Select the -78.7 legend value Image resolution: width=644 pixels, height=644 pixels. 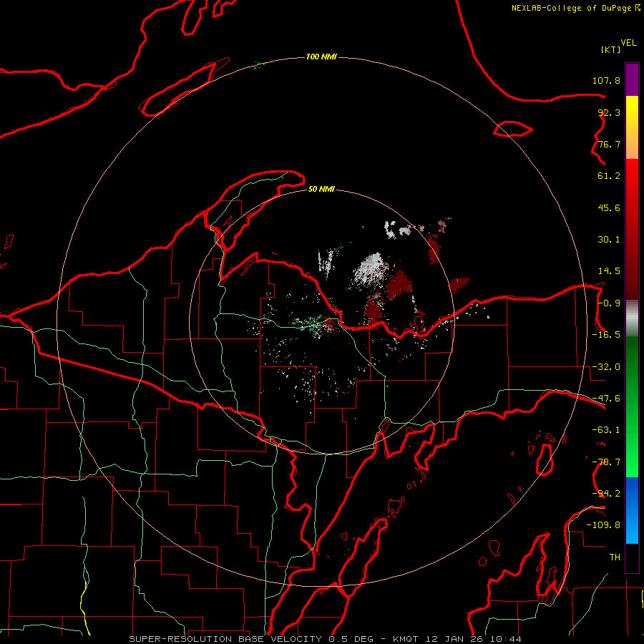coord(606,462)
